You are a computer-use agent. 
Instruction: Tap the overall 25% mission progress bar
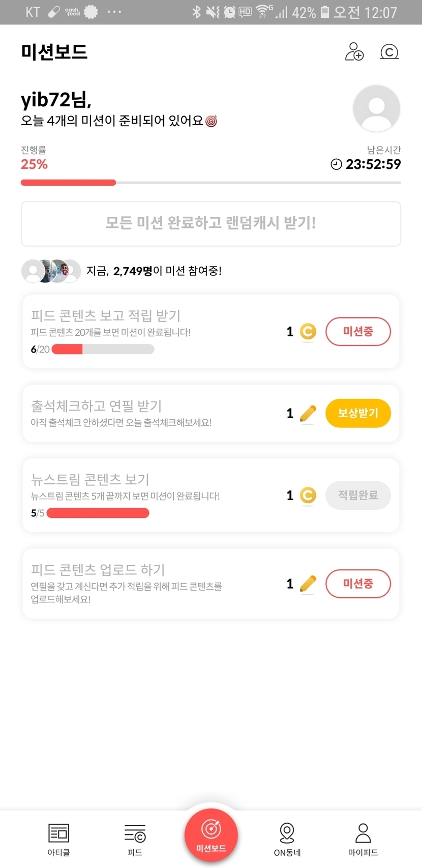[210, 182]
